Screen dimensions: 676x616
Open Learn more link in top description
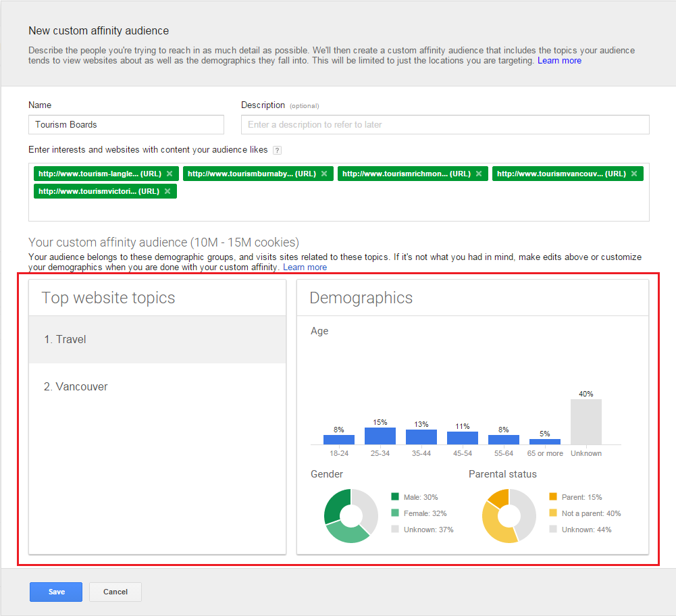559,61
